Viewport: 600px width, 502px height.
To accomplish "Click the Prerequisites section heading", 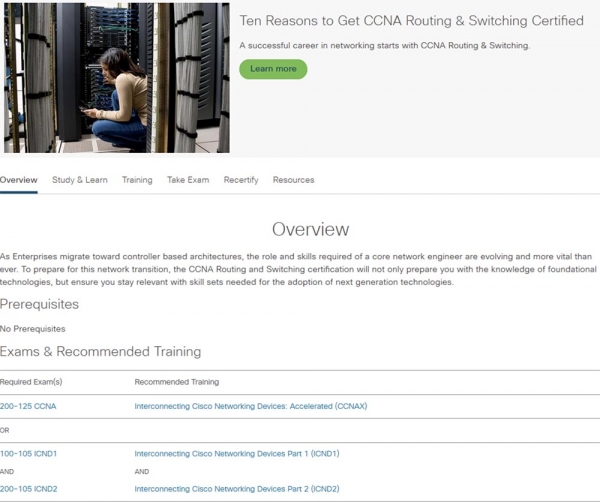I will click(x=39, y=304).
